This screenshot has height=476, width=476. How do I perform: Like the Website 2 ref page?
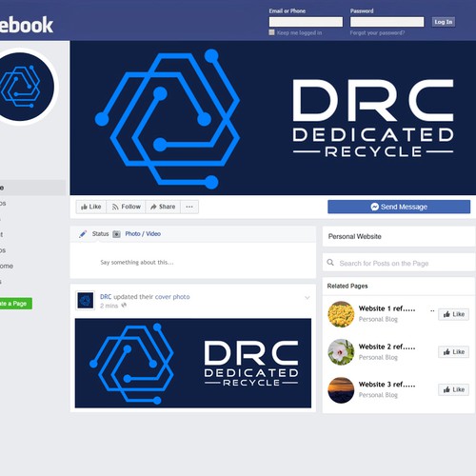(x=454, y=352)
